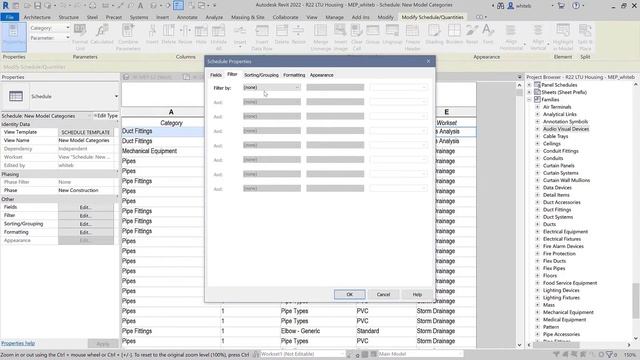This screenshot has height=360, width=640.
Task: Expand the Panel Schedules node
Action: coord(529,85)
